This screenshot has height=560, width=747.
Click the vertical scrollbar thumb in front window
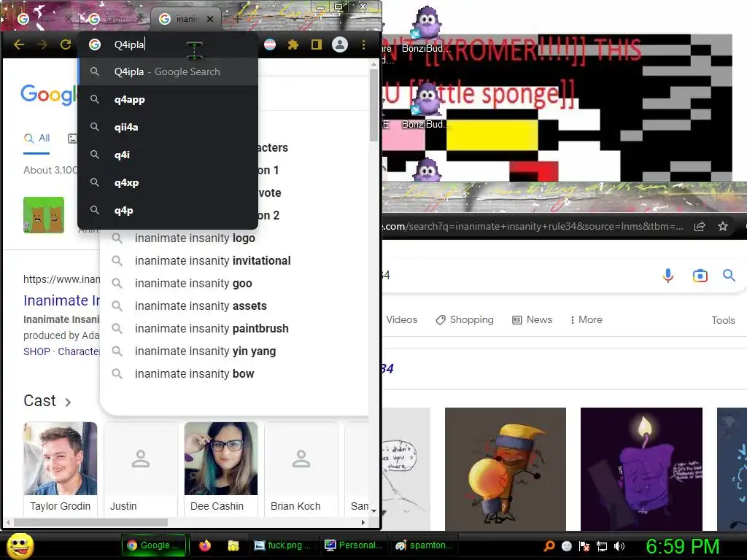pos(373,105)
